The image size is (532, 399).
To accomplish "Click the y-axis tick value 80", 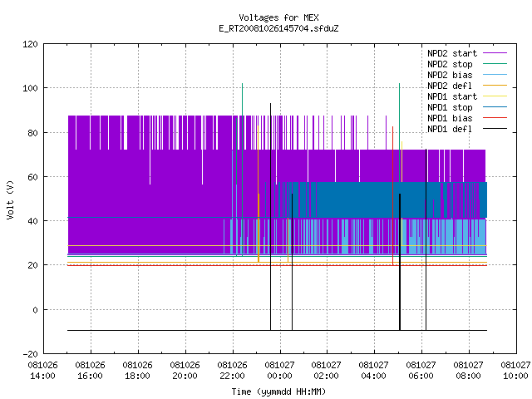I will (32, 133).
